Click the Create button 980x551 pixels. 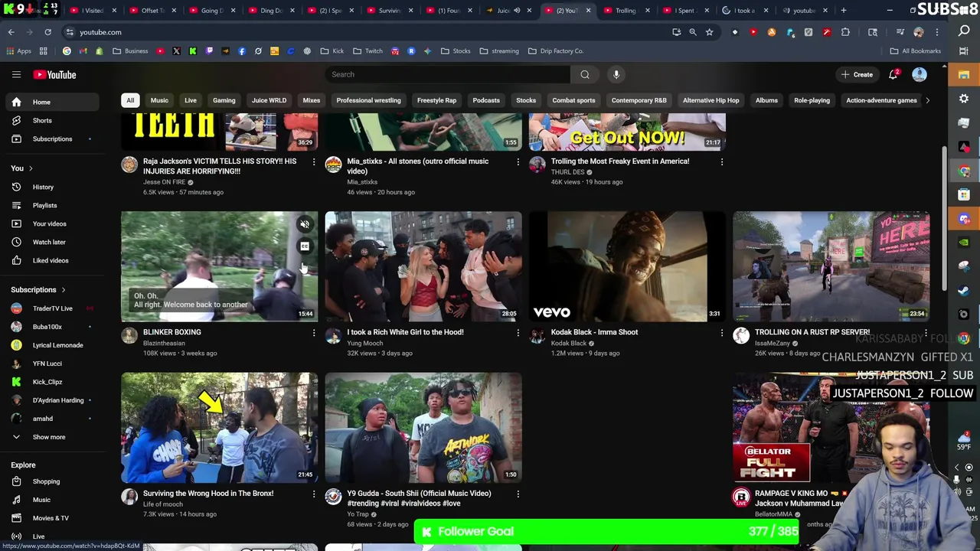pyautogui.click(x=857, y=74)
